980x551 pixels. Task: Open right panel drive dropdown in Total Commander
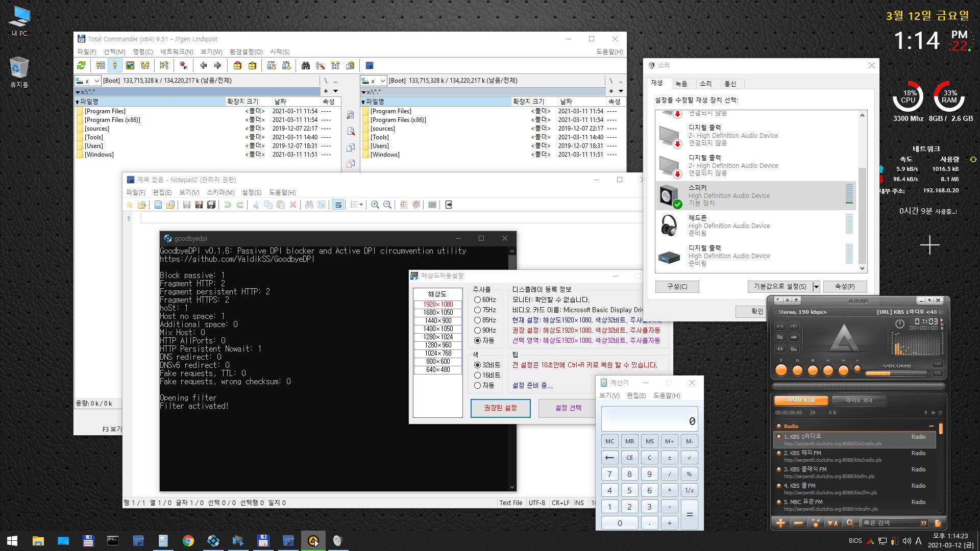pyautogui.click(x=383, y=81)
